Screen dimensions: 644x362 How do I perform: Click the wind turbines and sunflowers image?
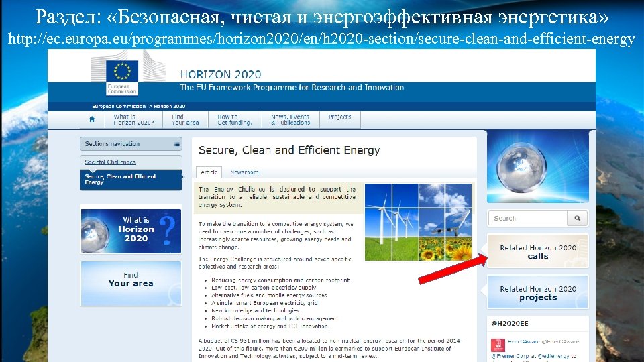[418, 222]
